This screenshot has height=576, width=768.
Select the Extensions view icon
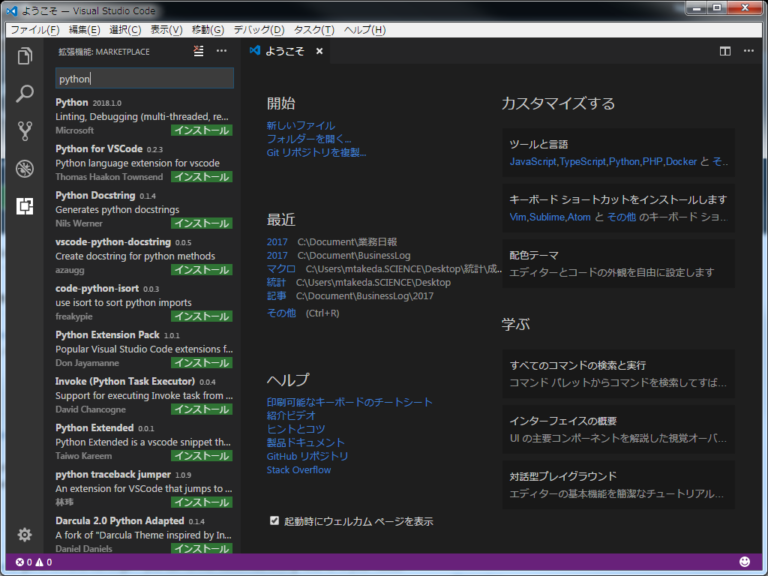tap(24, 206)
